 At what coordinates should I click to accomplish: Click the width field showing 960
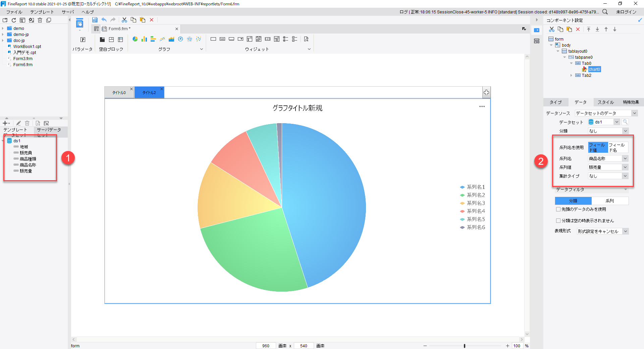(x=266, y=346)
